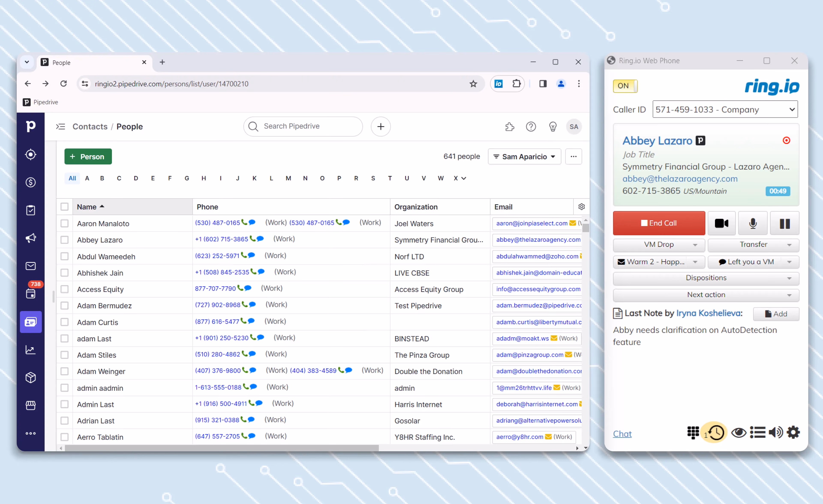Filter people by letter M

coord(288,178)
